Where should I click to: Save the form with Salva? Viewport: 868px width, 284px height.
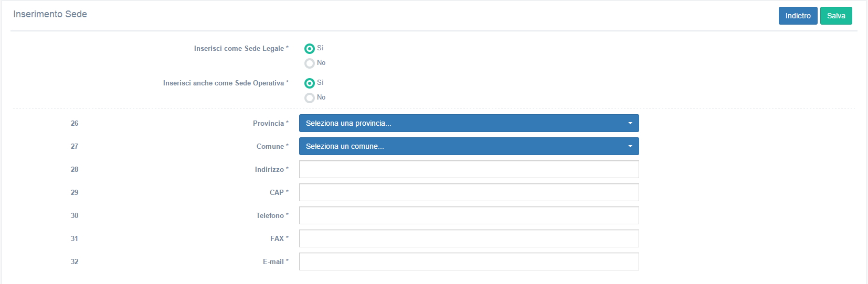click(835, 16)
